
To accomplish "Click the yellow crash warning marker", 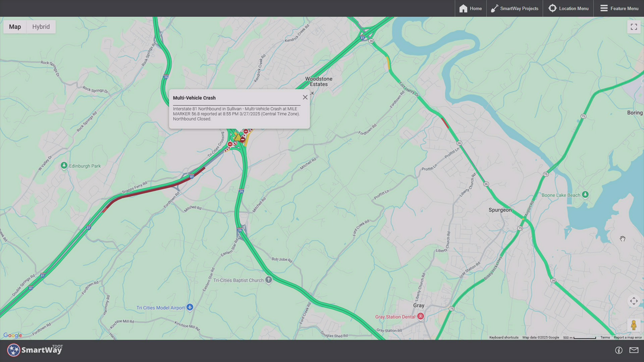I will pos(237,137).
